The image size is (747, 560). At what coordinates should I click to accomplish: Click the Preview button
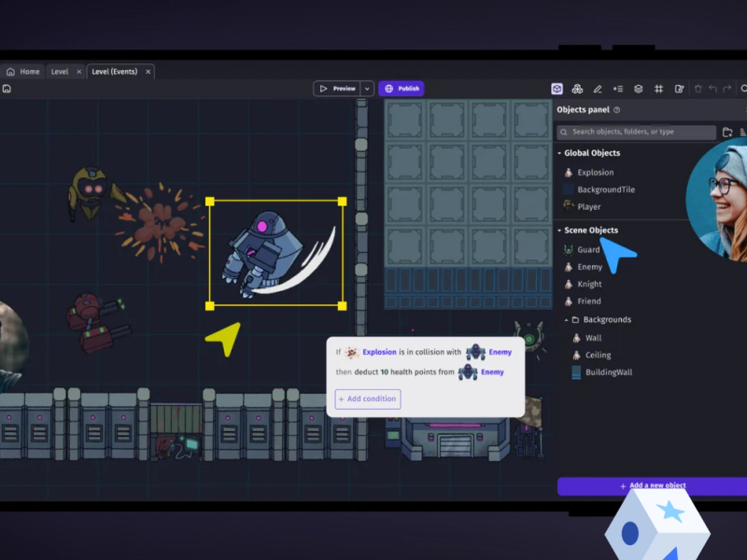pyautogui.click(x=337, y=89)
